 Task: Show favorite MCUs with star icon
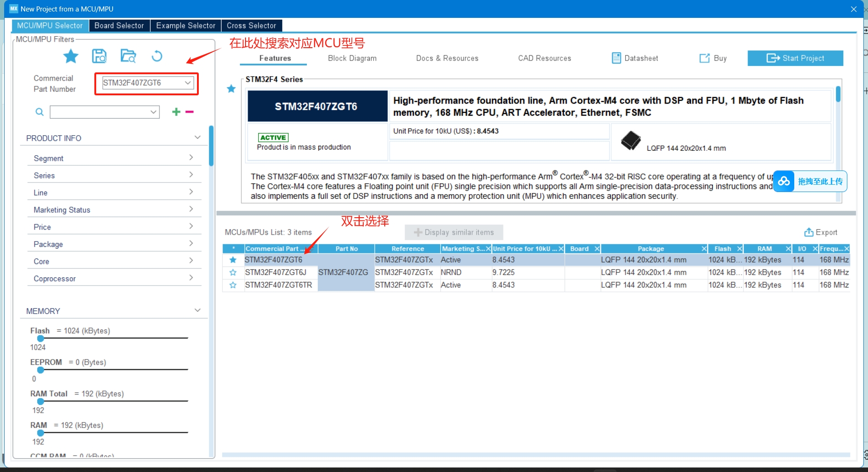(x=71, y=56)
